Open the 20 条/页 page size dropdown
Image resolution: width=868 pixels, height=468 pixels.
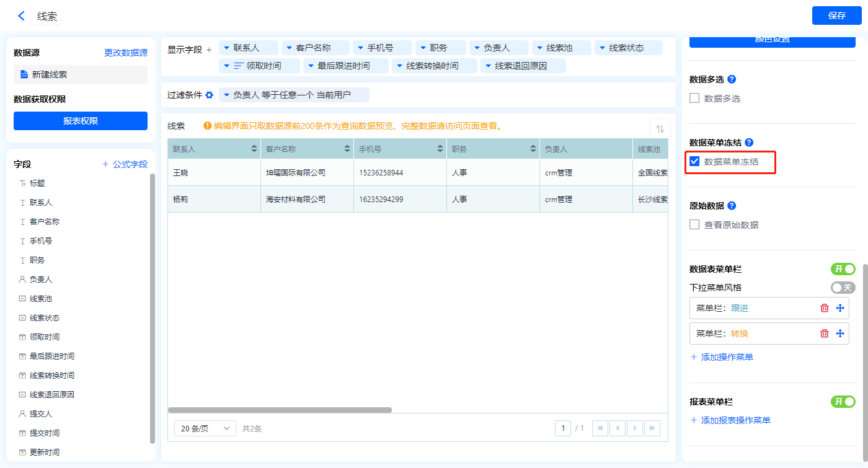point(205,428)
